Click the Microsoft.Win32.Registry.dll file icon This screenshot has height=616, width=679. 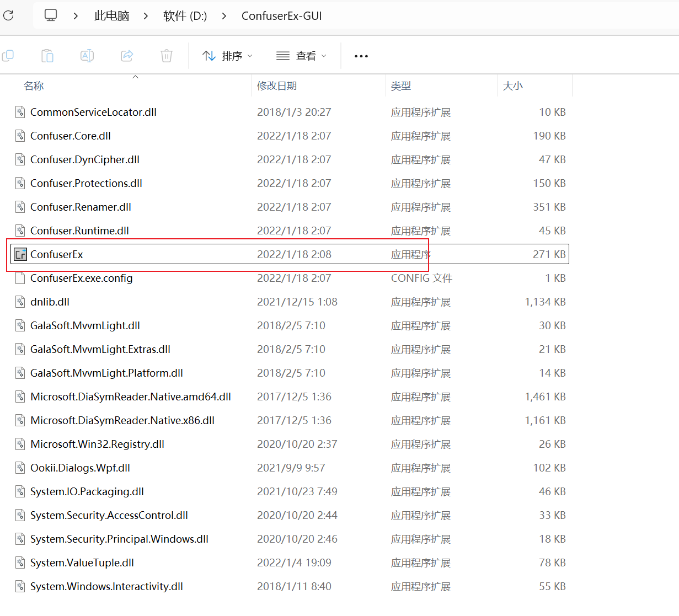tap(20, 444)
